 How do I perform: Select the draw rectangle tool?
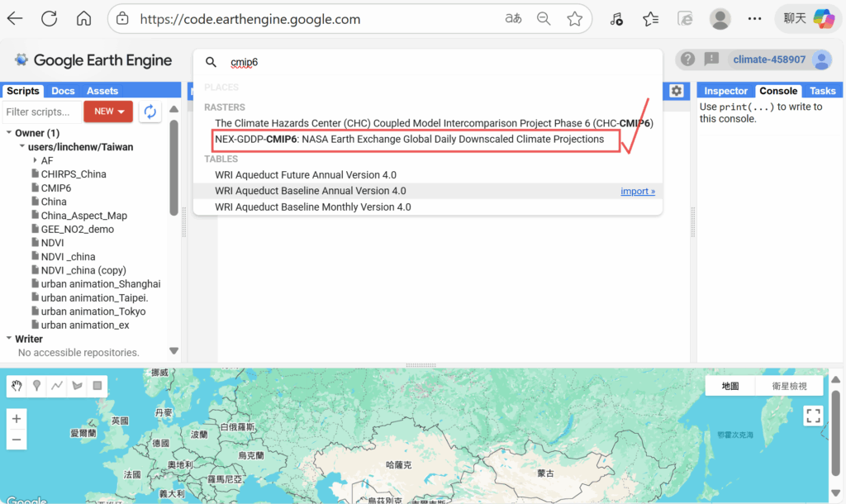[x=97, y=386]
